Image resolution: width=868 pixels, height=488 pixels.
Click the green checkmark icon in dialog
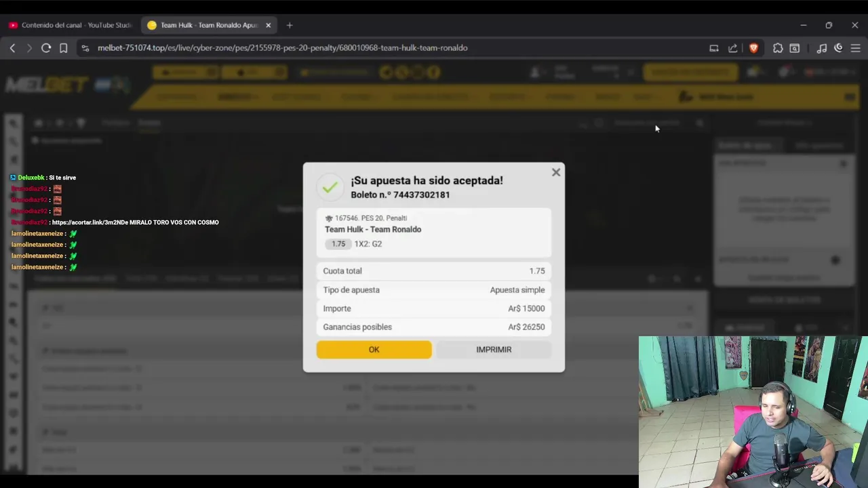point(330,188)
